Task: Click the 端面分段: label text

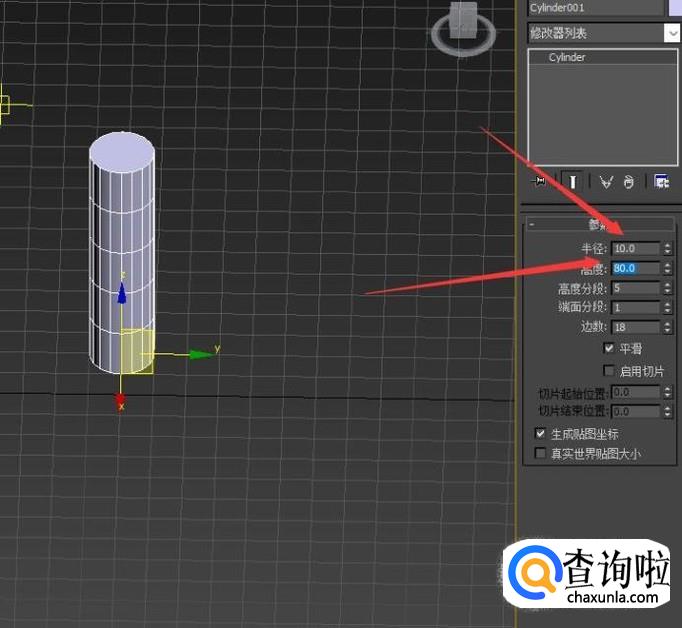Action: [582, 307]
